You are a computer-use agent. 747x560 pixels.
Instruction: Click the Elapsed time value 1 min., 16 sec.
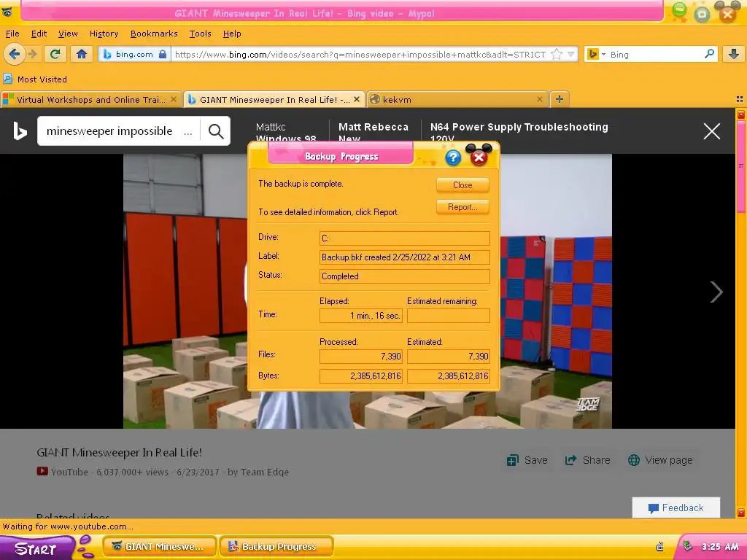(361, 316)
